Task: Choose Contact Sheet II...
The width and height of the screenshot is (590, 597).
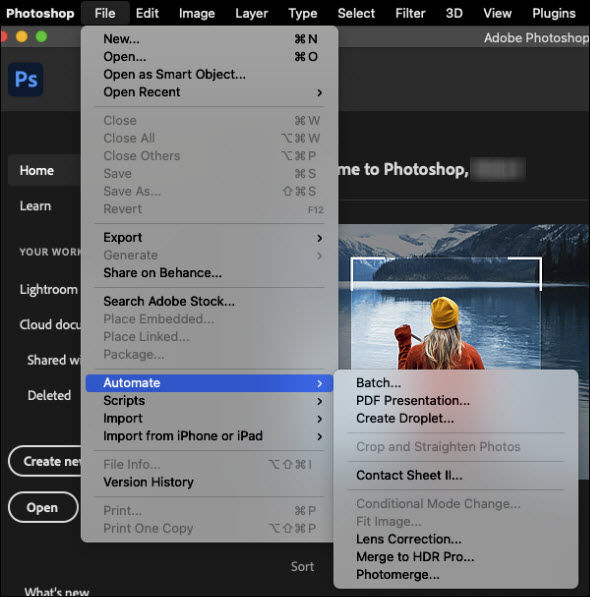Action: pos(456,476)
